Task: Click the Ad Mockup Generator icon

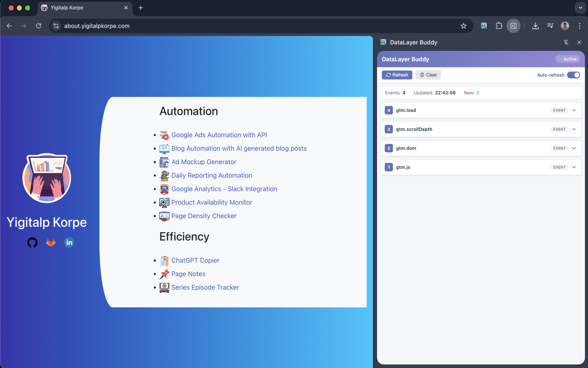Action: click(164, 162)
